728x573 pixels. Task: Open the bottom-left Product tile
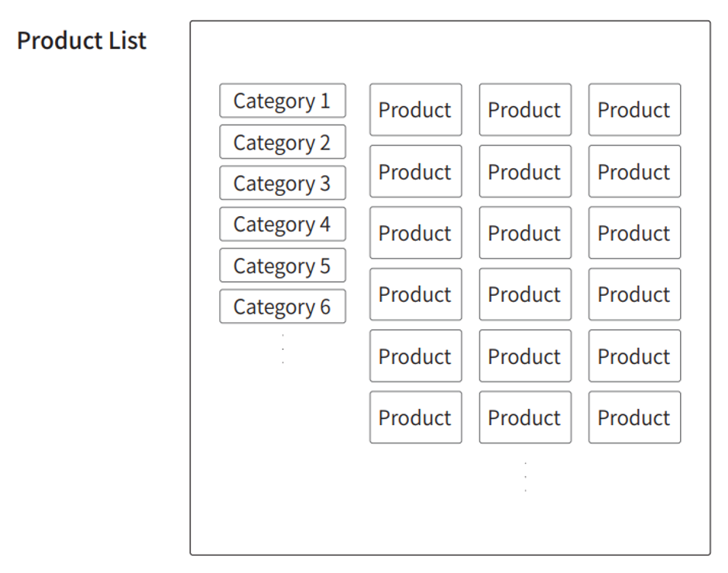[x=416, y=417]
